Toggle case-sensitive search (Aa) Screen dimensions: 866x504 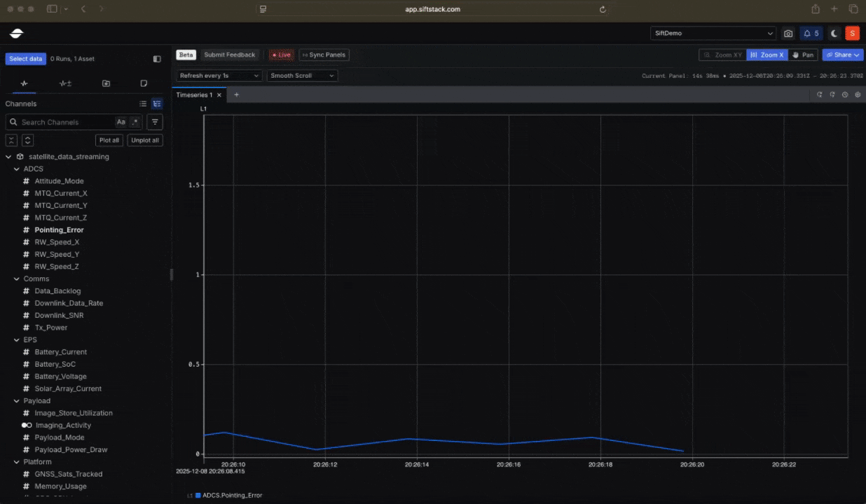[121, 122]
